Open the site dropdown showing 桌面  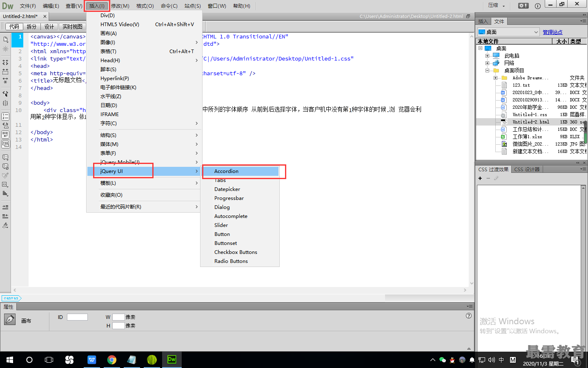pyautogui.click(x=508, y=32)
